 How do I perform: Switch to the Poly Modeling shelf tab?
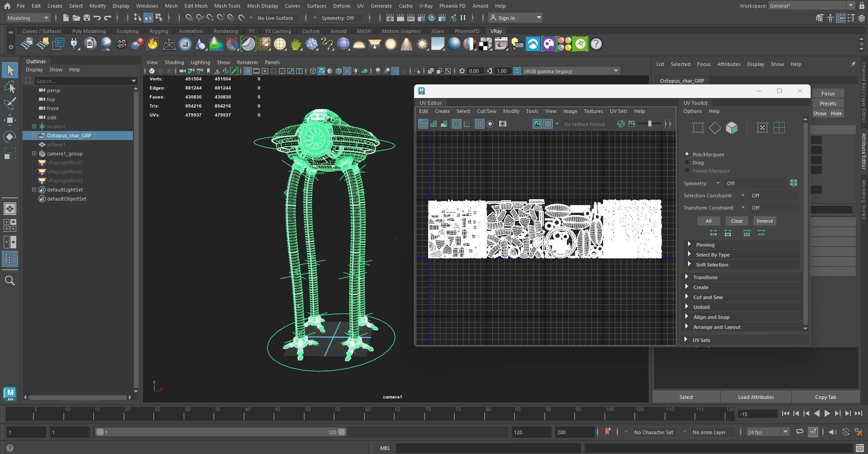(89, 31)
